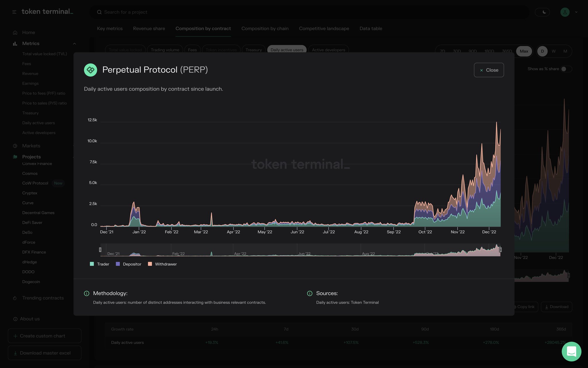Screen dimensions: 588x368
Task: Click the Trending contracts flame icon
Action: click(15, 298)
